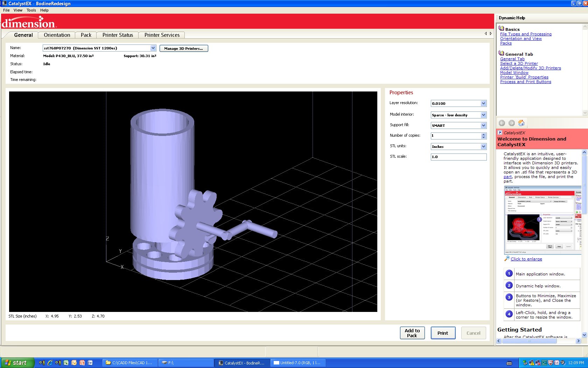
Task: Click the Add to Pack button
Action: (x=412, y=333)
